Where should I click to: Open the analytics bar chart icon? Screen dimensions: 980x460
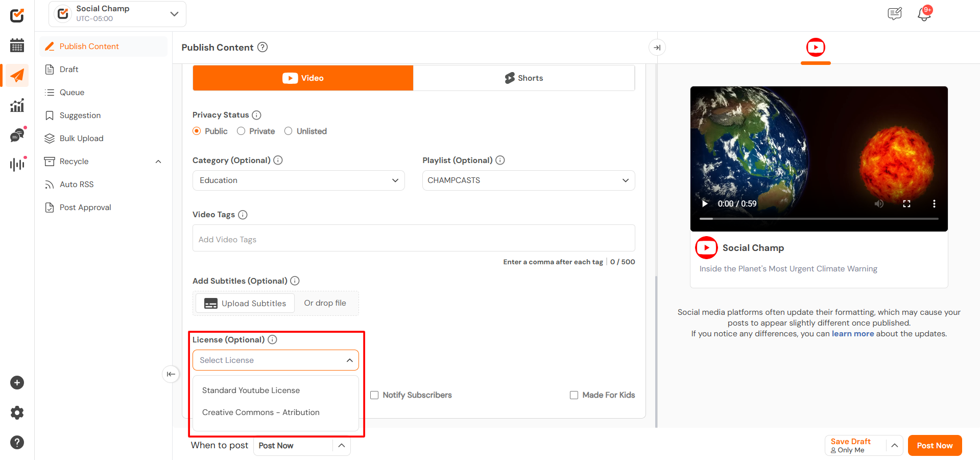click(17, 105)
